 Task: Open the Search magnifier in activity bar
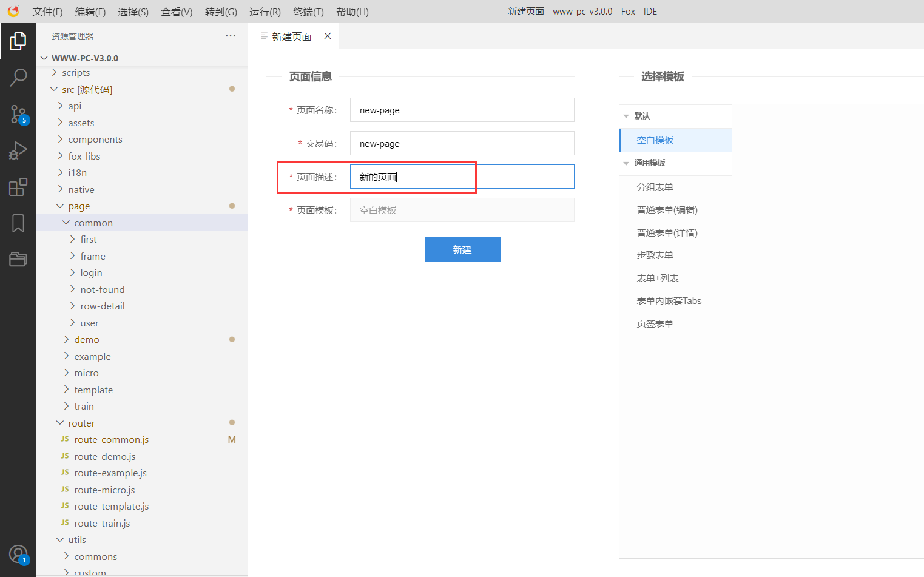pos(18,77)
